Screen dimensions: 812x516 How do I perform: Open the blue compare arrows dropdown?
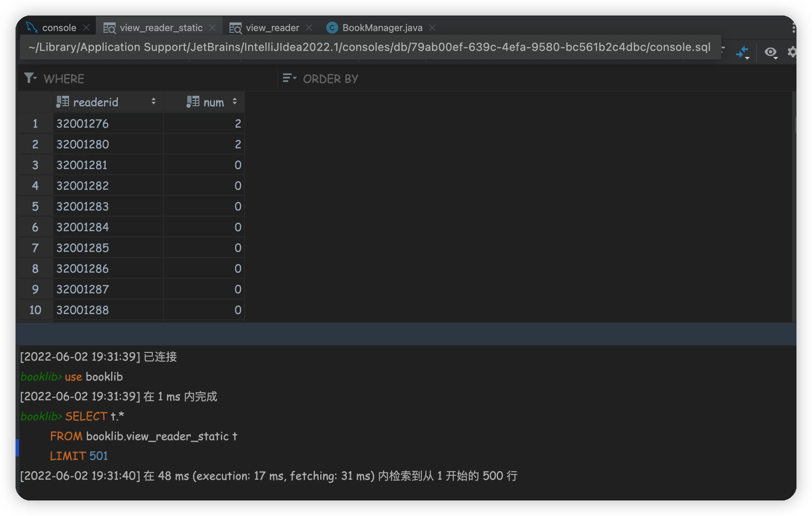pos(743,52)
